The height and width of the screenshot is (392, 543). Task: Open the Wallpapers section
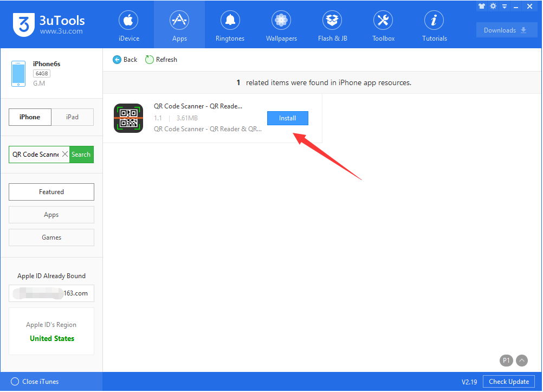tap(281, 26)
